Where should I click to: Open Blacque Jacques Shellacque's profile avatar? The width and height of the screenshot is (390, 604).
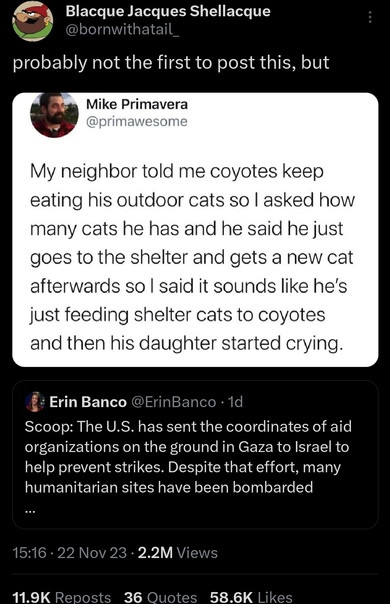33,21
